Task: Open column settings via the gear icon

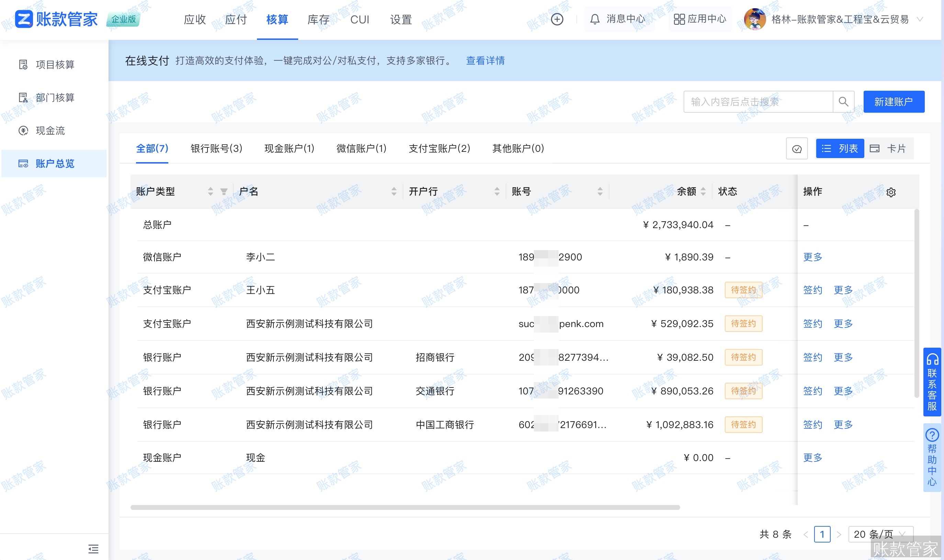Action: tap(891, 192)
